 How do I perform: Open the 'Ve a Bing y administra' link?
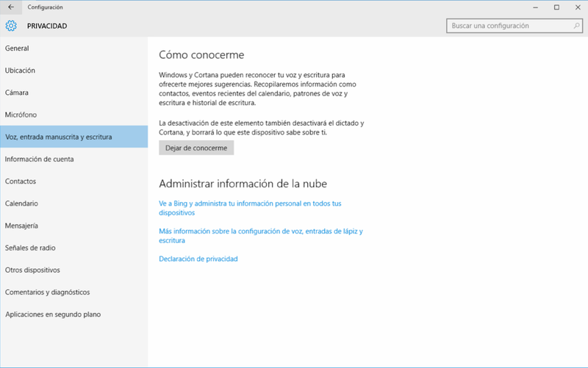(250, 208)
